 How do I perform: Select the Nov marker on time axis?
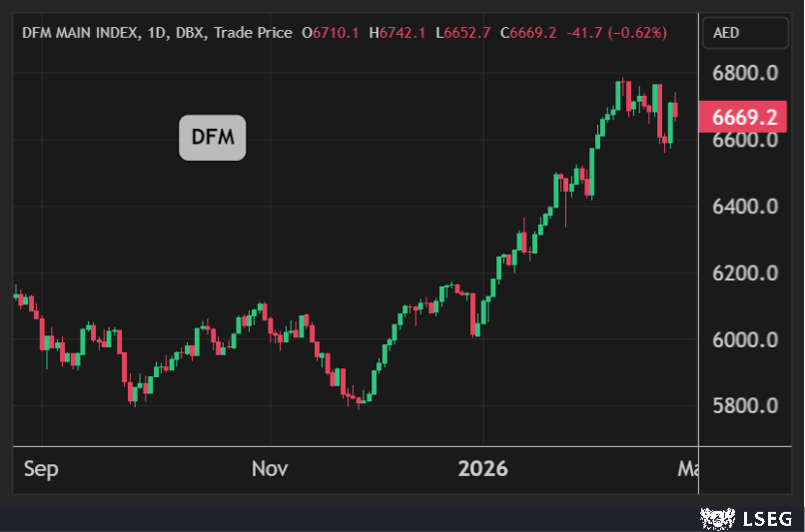point(270,468)
